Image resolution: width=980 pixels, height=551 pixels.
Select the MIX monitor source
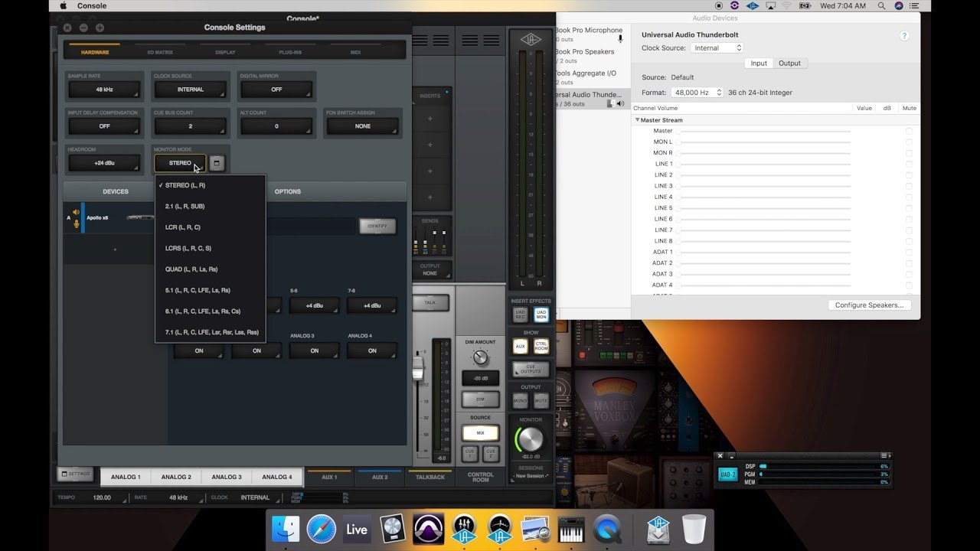480,432
